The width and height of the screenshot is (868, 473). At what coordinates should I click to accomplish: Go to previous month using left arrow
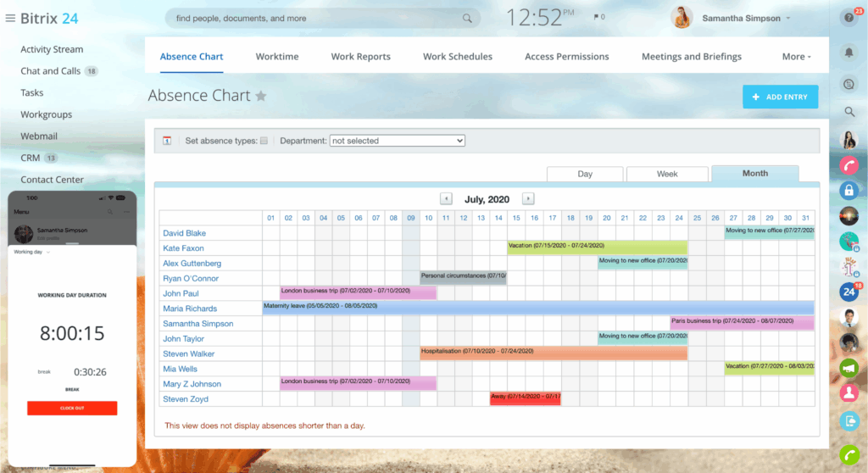click(x=446, y=199)
